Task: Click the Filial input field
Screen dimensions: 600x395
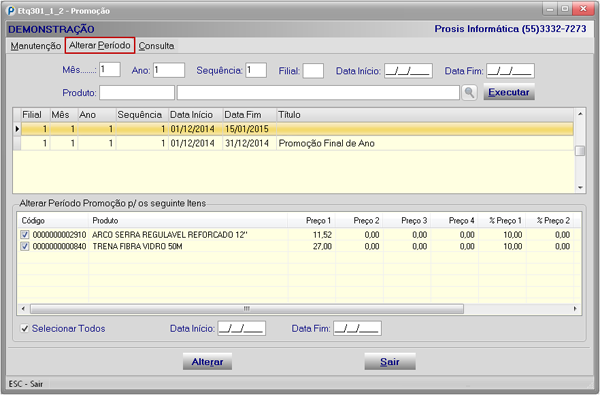Action: (x=313, y=71)
